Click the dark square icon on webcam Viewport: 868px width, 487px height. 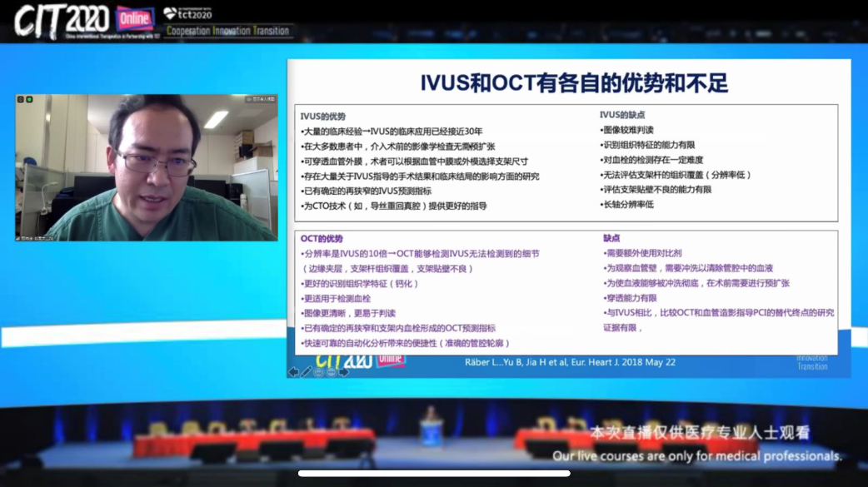coord(21,100)
